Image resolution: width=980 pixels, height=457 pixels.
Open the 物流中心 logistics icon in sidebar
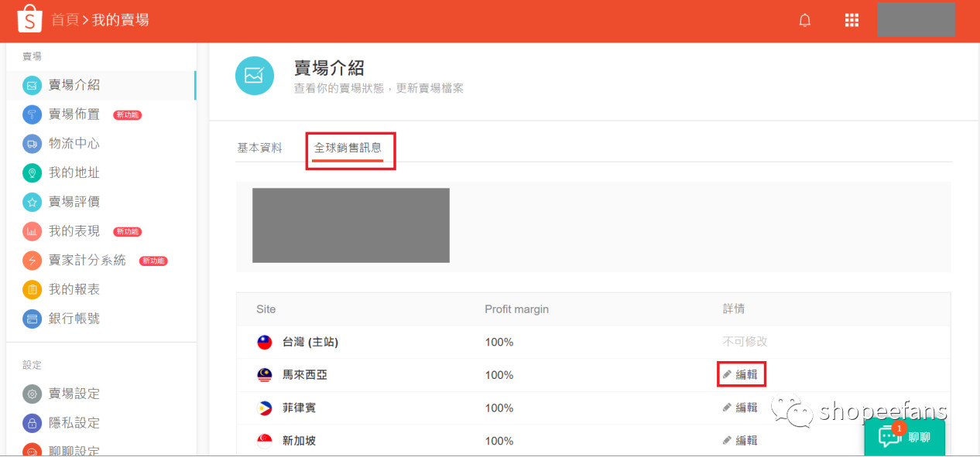tap(31, 143)
